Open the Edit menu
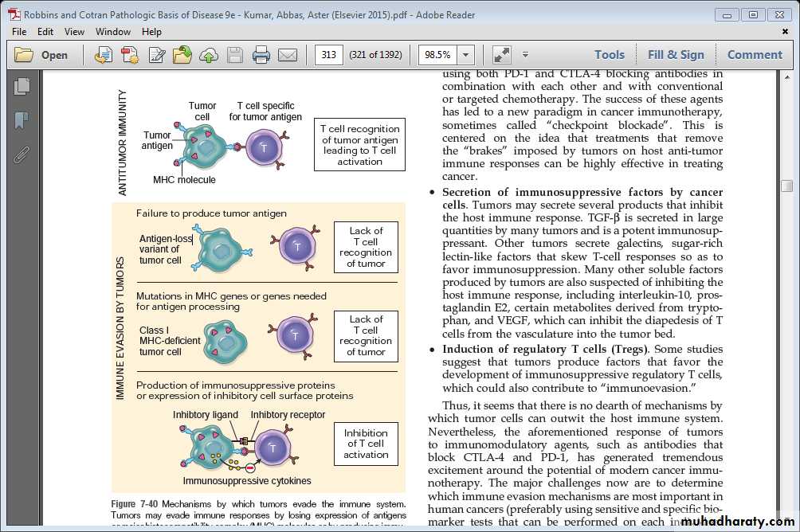 45,32
